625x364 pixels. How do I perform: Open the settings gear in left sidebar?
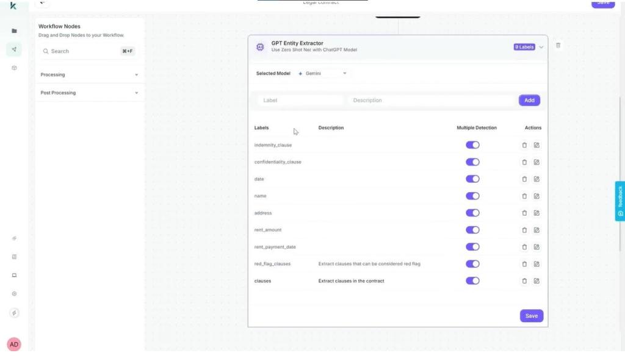13,293
